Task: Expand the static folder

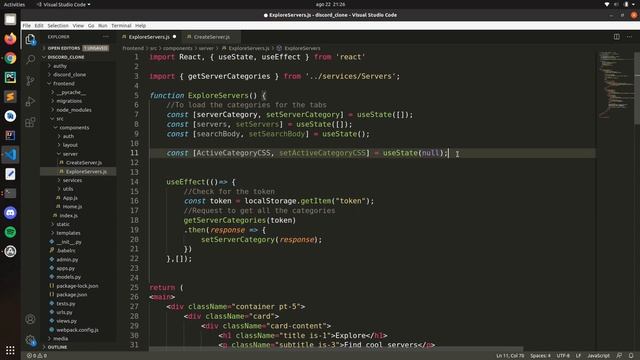Action: (x=62, y=224)
